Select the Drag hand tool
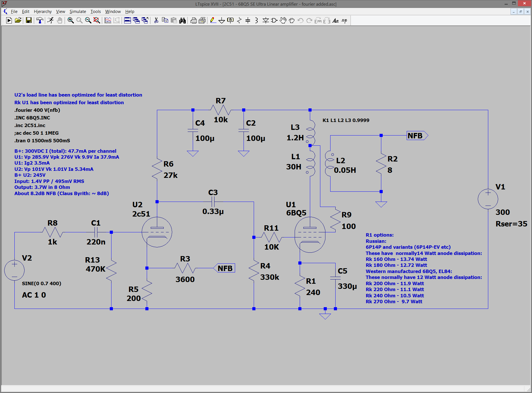Viewport: 532px width, 393px height. tap(292, 20)
